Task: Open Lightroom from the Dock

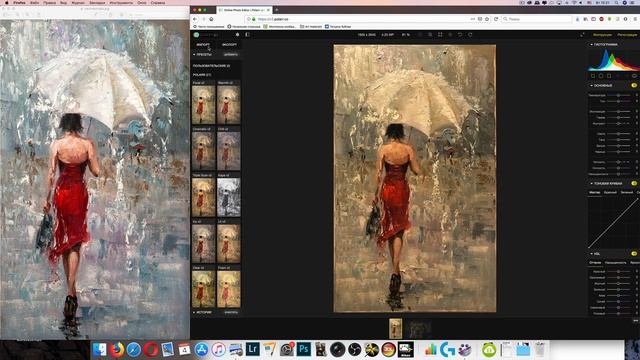Action: [252, 349]
